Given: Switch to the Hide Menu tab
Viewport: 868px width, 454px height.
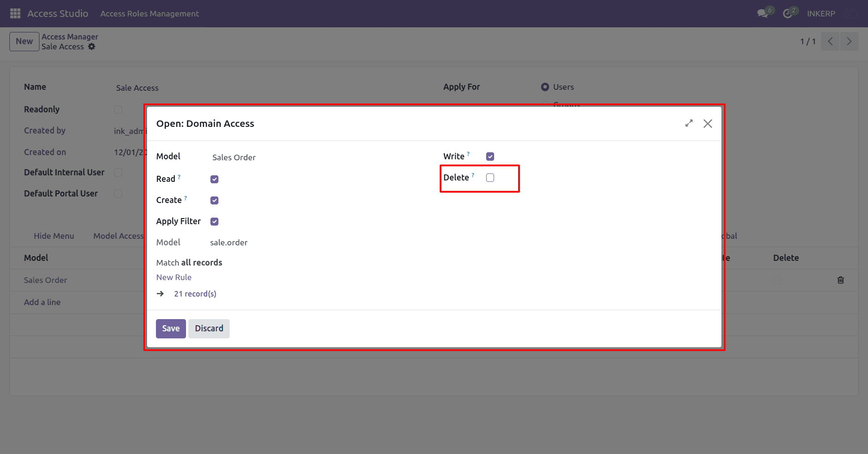Looking at the screenshot, I should pyautogui.click(x=54, y=236).
